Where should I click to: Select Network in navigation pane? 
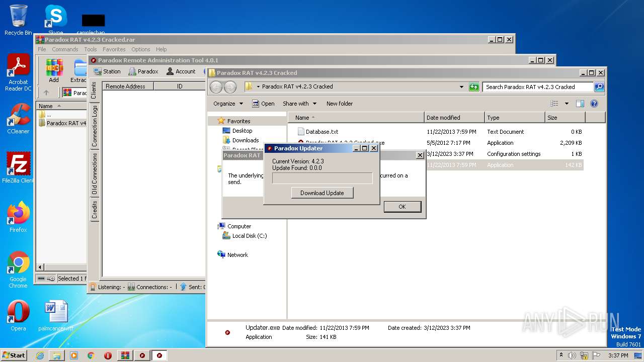(x=232, y=255)
